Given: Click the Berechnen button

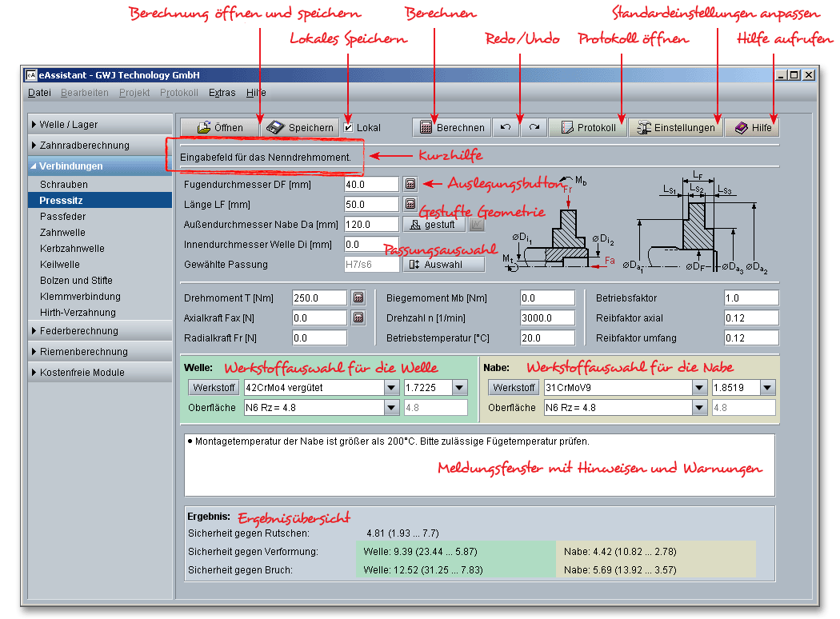Looking at the screenshot, I should (x=452, y=127).
